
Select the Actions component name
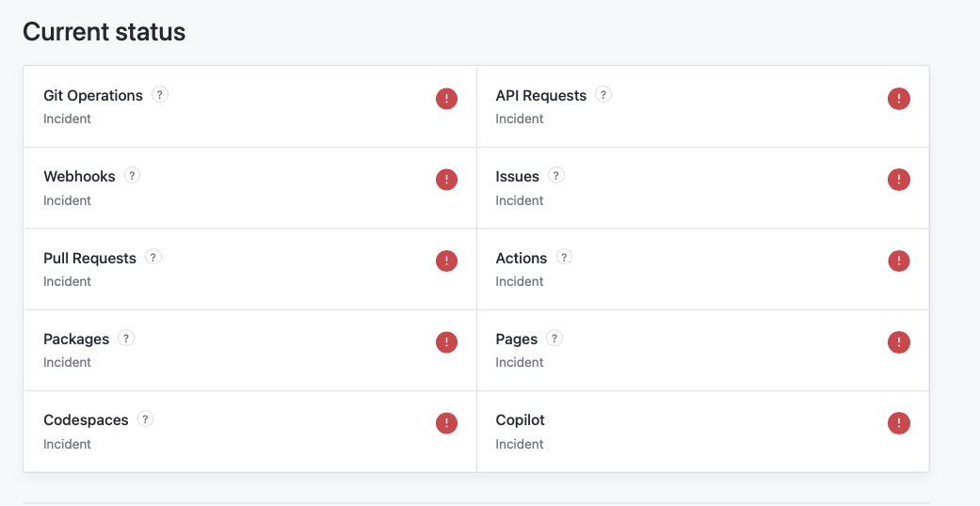click(522, 258)
